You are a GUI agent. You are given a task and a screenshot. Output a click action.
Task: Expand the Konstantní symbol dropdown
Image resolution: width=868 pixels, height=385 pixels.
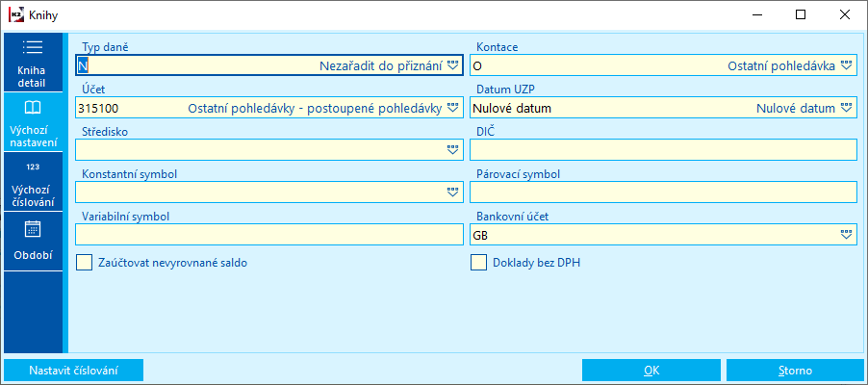pyautogui.click(x=453, y=192)
